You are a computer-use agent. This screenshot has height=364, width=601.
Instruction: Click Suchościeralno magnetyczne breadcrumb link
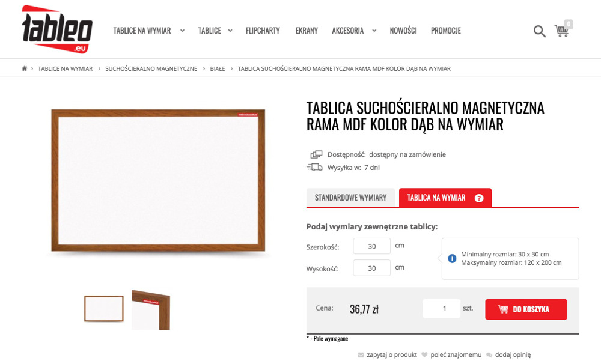151,69
